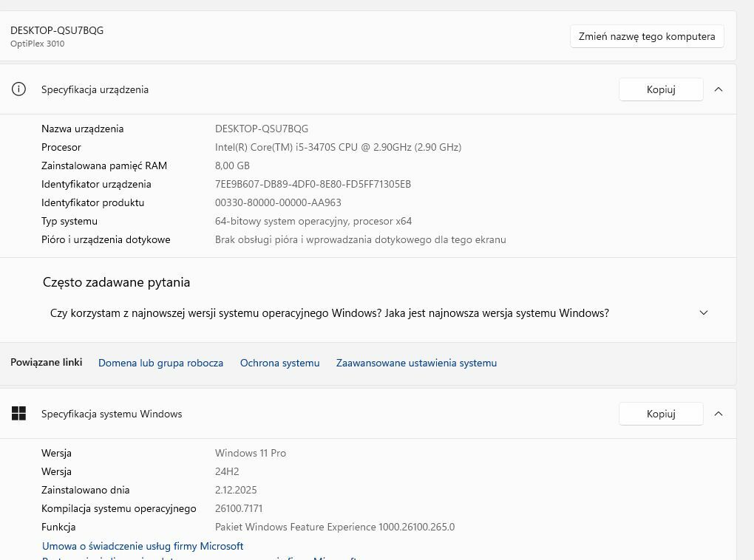Open the Ochrona systemu link
Viewport: 754px width, 560px height.
click(x=279, y=363)
